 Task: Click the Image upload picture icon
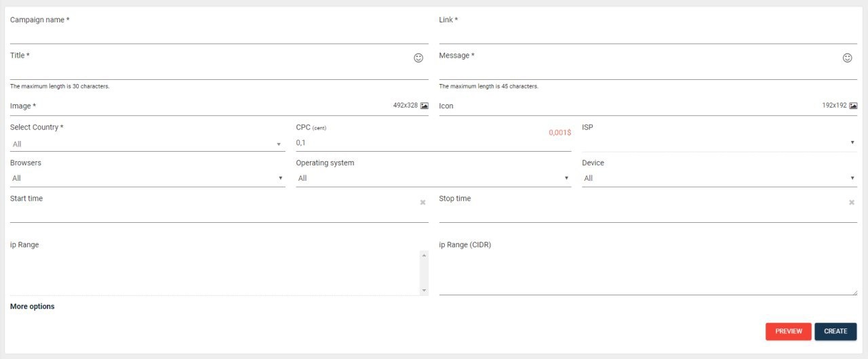click(425, 106)
